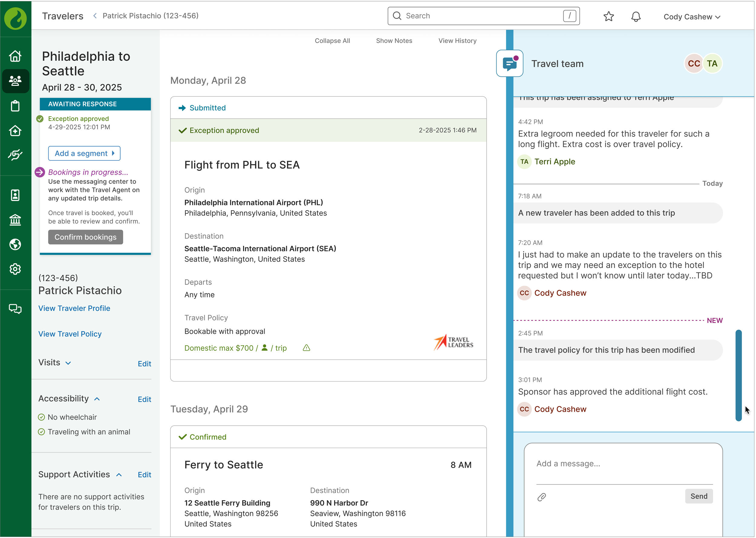Open the clipboard icon in sidebar
The width and height of the screenshot is (756, 538).
click(x=15, y=106)
